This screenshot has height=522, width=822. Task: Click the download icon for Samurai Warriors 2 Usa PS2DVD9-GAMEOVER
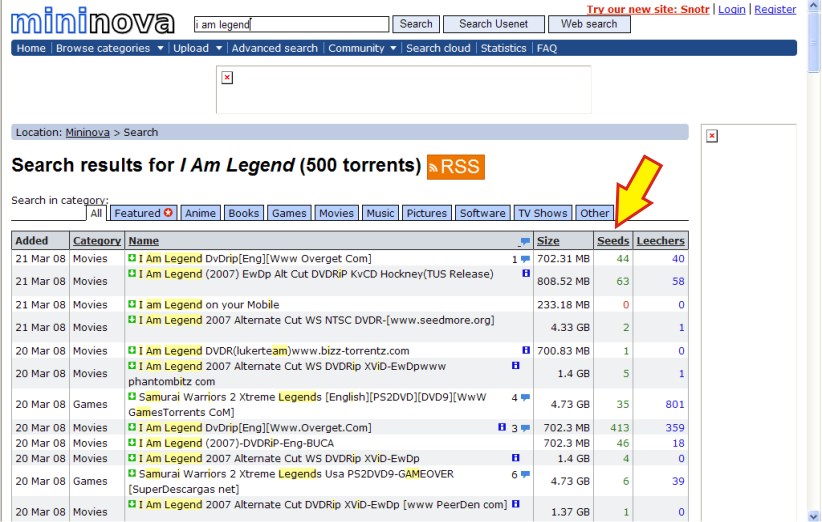click(132, 473)
